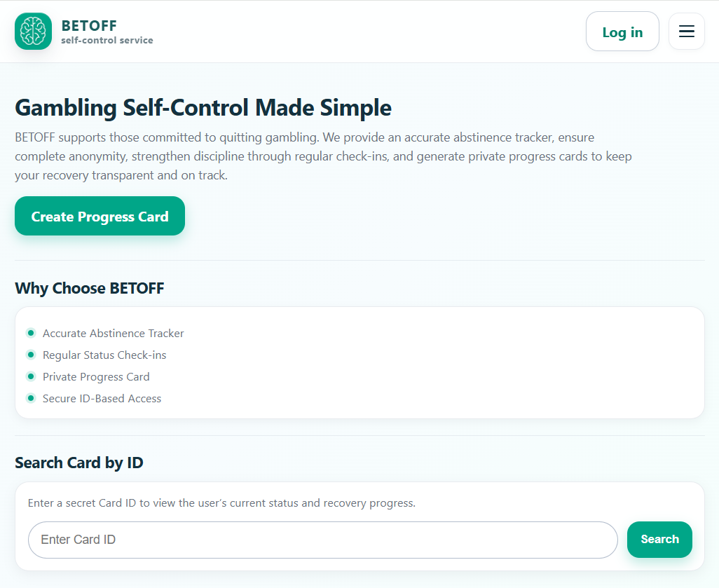Viewport: 719px width, 588px height.
Task: Click the Secure ID-Based Access feature item
Action: pyautogui.click(x=102, y=398)
